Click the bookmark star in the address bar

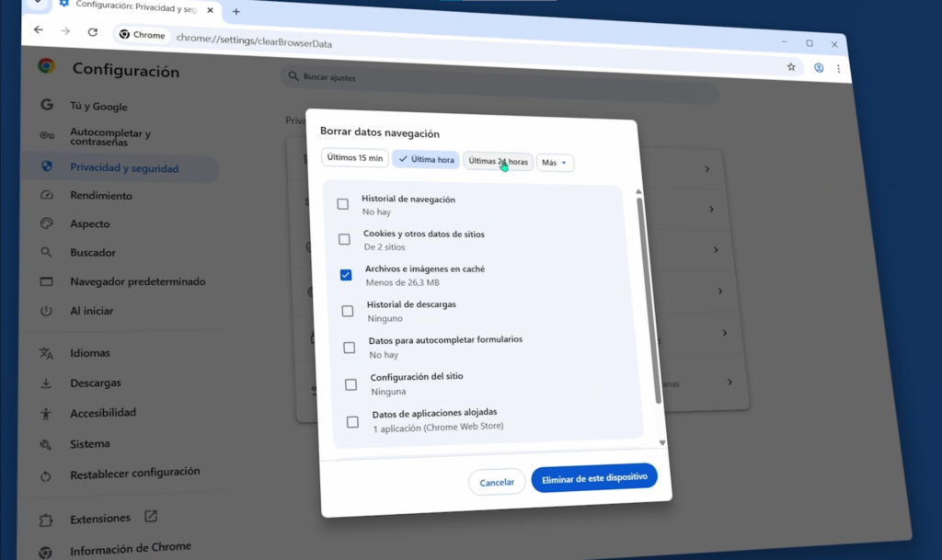pos(791,67)
